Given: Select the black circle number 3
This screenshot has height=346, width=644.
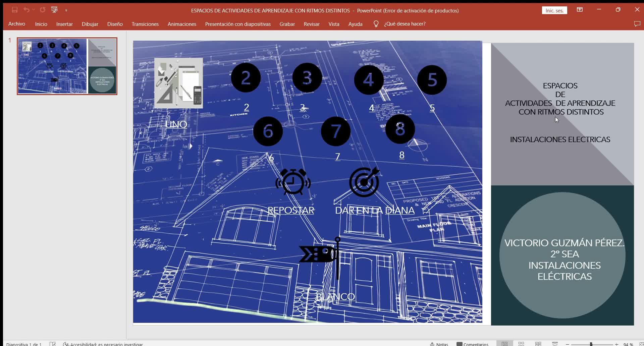Looking at the screenshot, I should 307,78.
